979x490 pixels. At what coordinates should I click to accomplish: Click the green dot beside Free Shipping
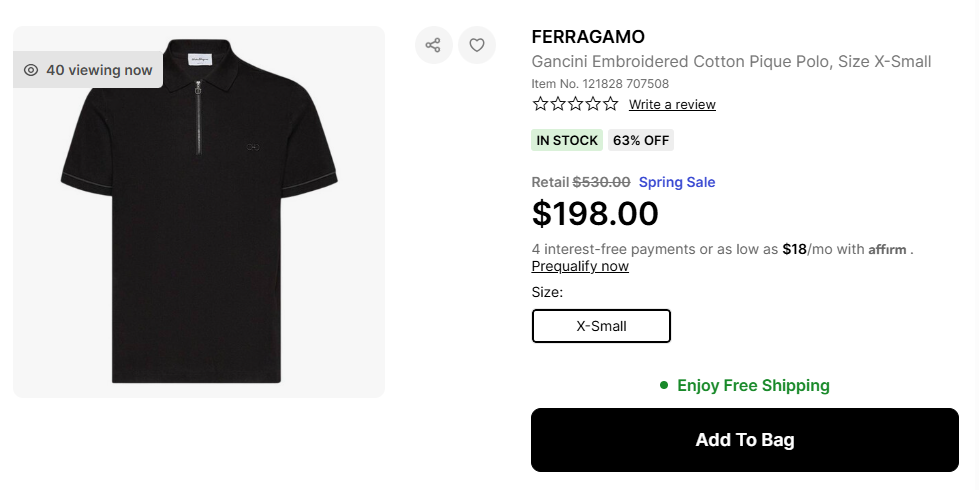point(664,385)
